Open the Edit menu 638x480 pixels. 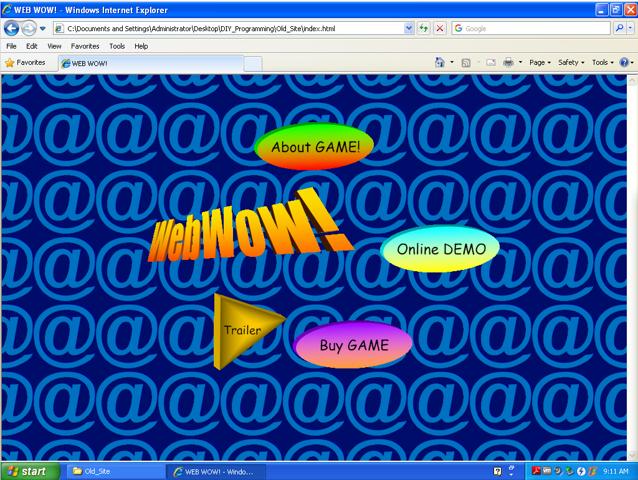(x=32, y=46)
